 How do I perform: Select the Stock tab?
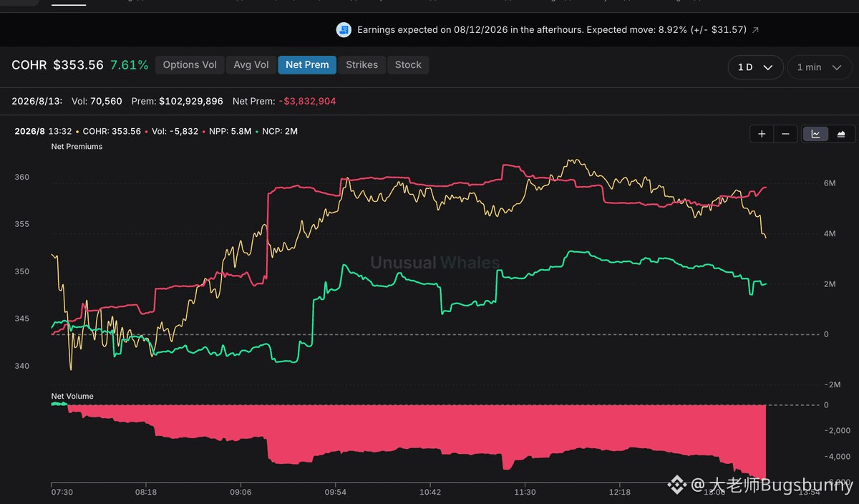tap(408, 64)
